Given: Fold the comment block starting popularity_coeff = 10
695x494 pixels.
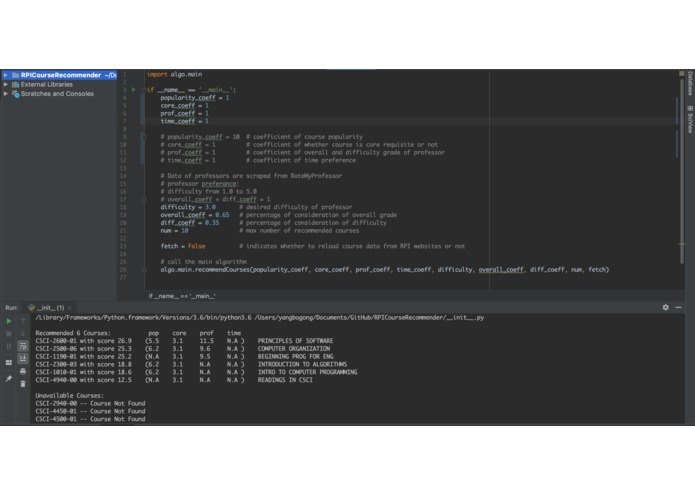Looking at the screenshot, I should point(144,137).
